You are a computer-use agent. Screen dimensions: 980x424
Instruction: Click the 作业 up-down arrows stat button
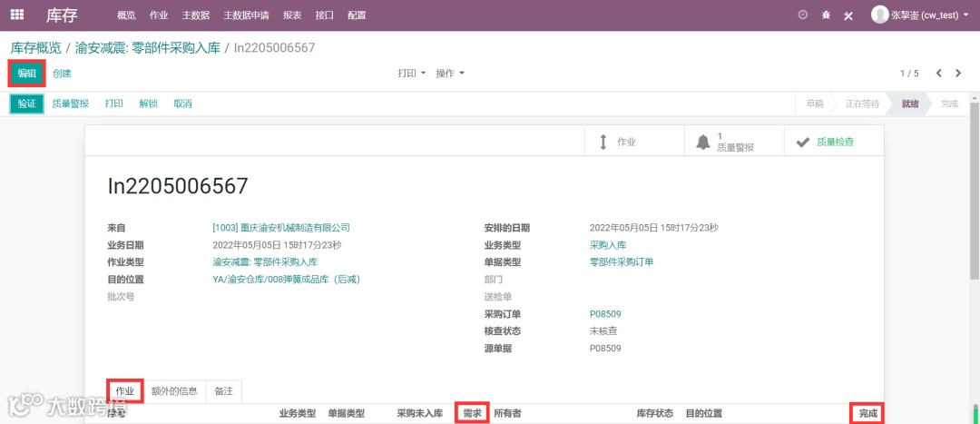tap(633, 142)
